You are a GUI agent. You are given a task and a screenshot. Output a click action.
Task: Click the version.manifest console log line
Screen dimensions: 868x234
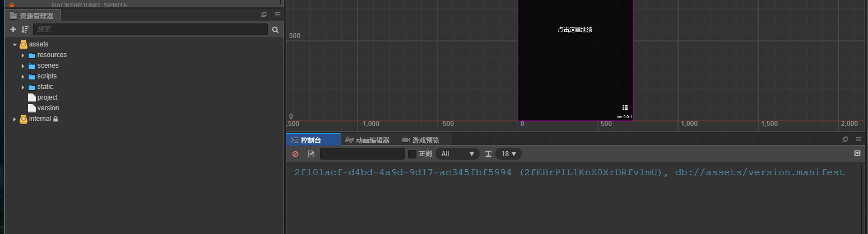tap(569, 172)
